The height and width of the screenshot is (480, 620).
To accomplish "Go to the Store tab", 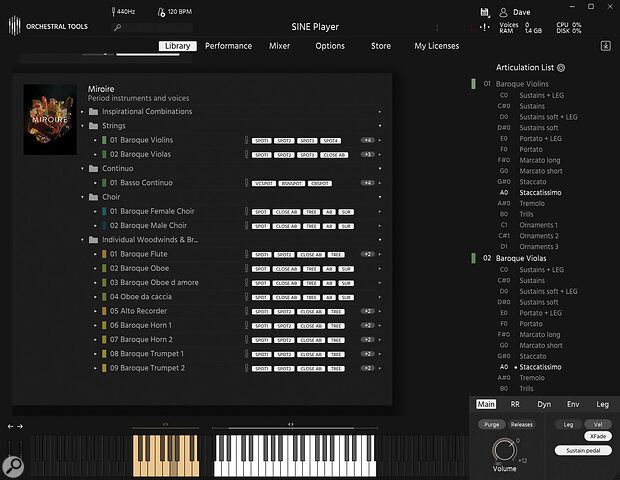I will click(381, 46).
